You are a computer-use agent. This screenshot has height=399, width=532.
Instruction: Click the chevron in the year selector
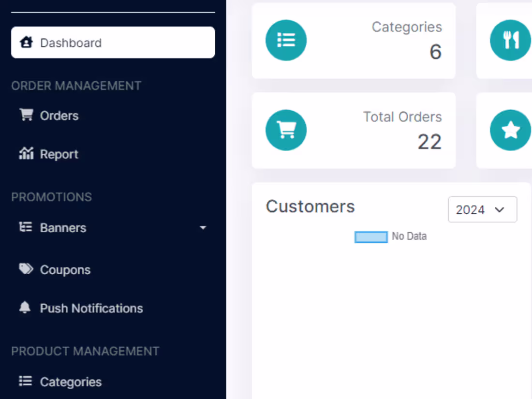500,210
